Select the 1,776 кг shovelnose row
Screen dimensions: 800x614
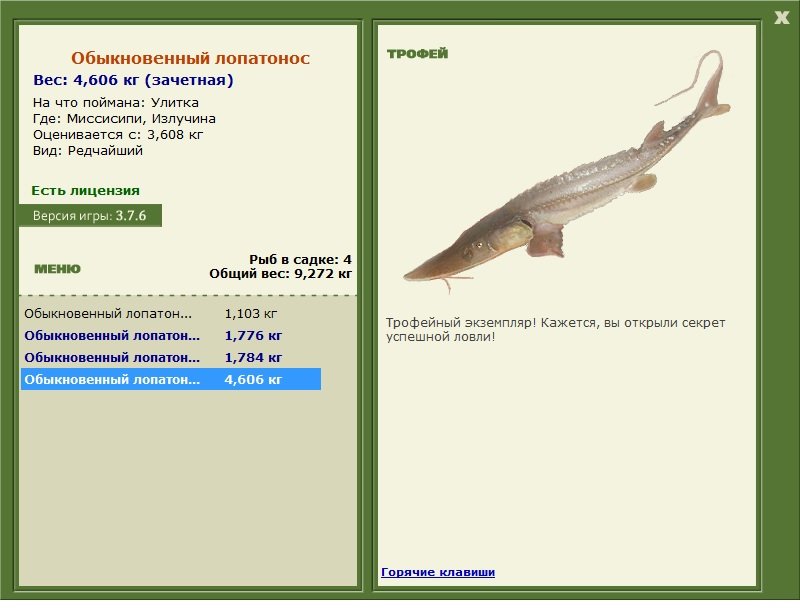click(171, 335)
